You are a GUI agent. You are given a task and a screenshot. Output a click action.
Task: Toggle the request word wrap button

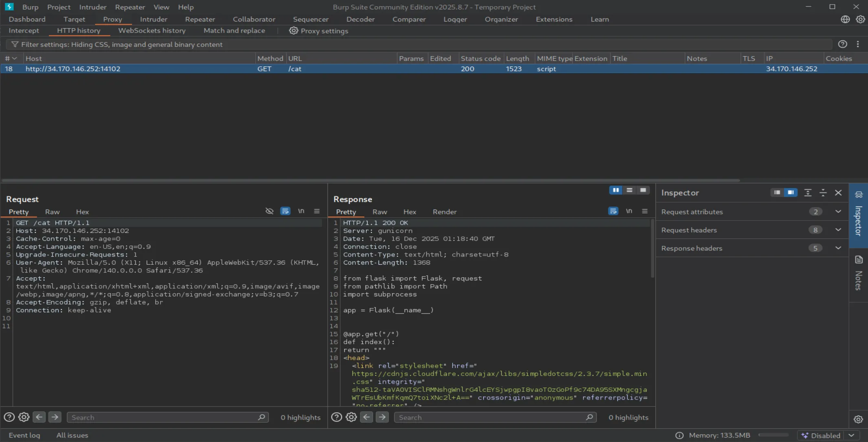(285, 211)
